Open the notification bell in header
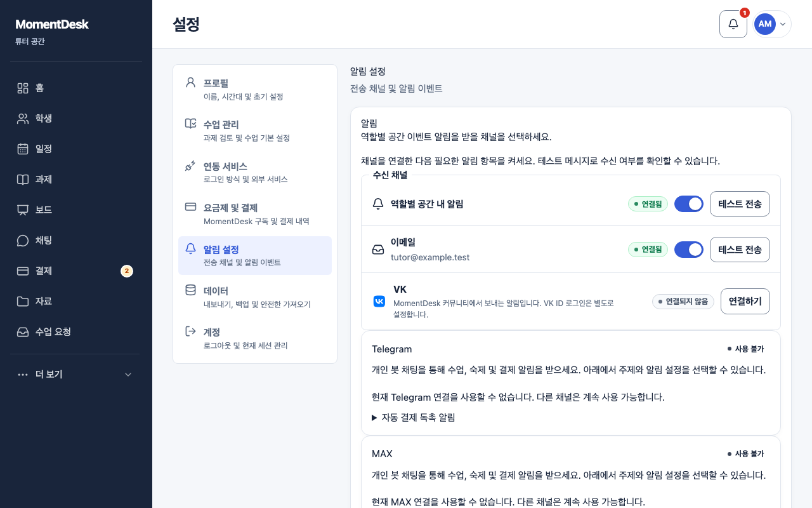Image resolution: width=812 pixels, height=508 pixels. point(733,24)
